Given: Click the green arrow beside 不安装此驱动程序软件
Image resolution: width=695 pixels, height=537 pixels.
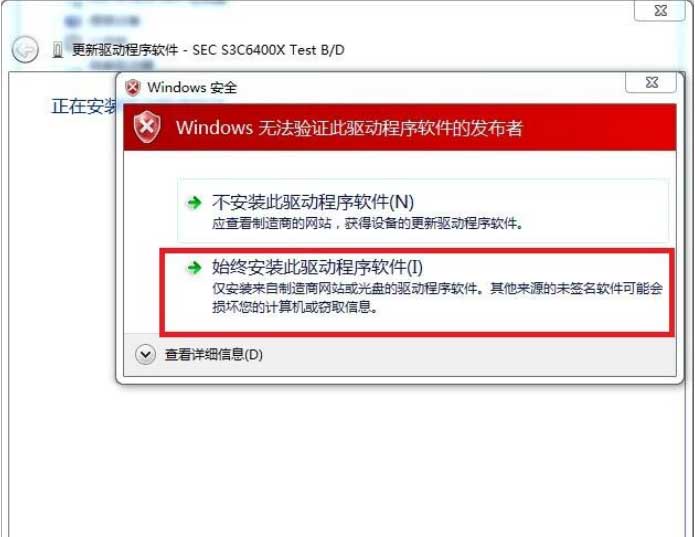Looking at the screenshot, I should [x=194, y=203].
